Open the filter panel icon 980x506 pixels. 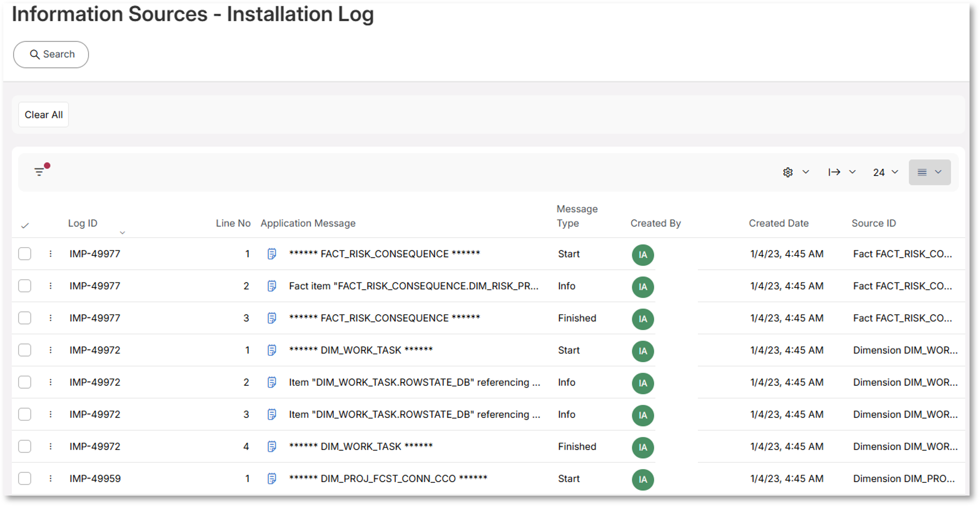pos(39,172)
